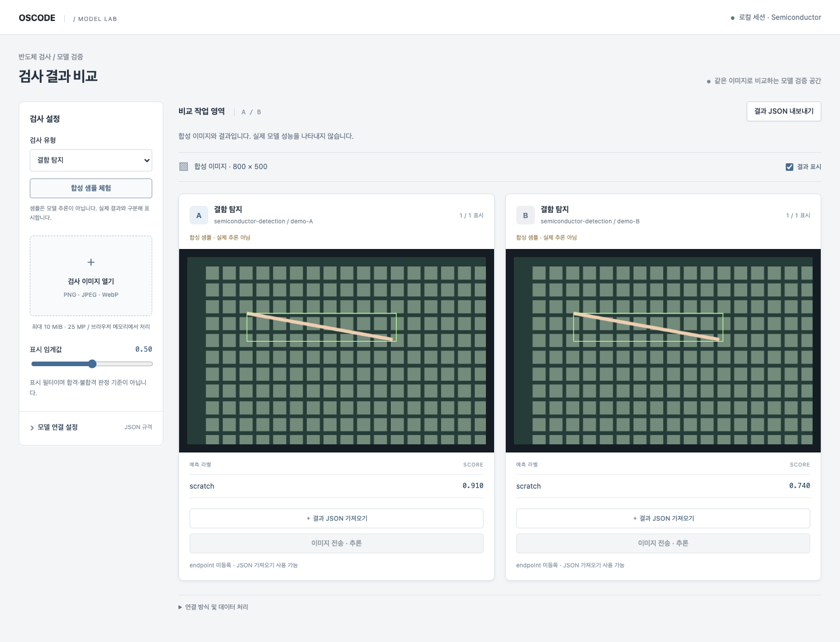
Task: Click semiconductor-detection / demo-A model name
Action: 264,222
